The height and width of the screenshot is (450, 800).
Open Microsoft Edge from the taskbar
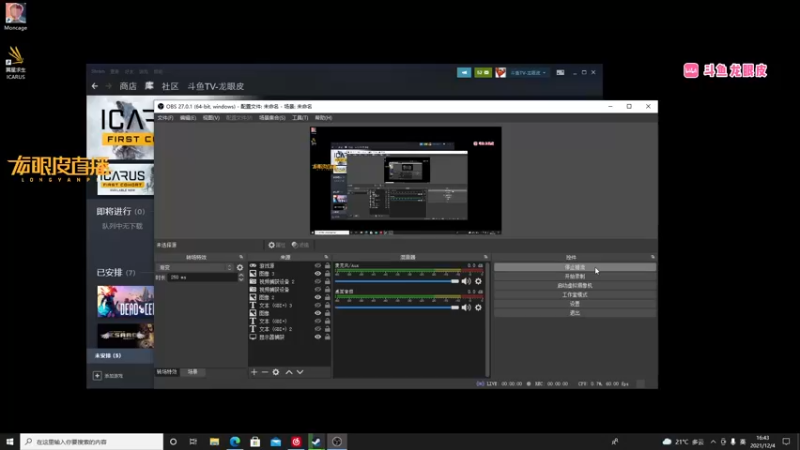235,441
